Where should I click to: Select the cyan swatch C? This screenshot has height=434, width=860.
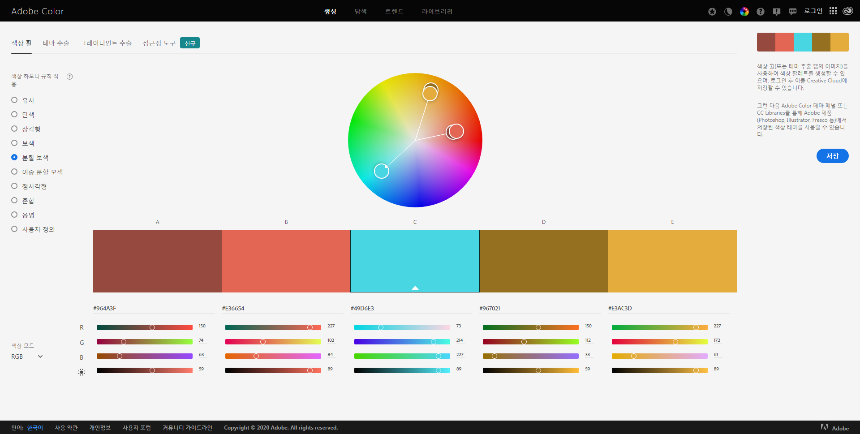(415, 261)
